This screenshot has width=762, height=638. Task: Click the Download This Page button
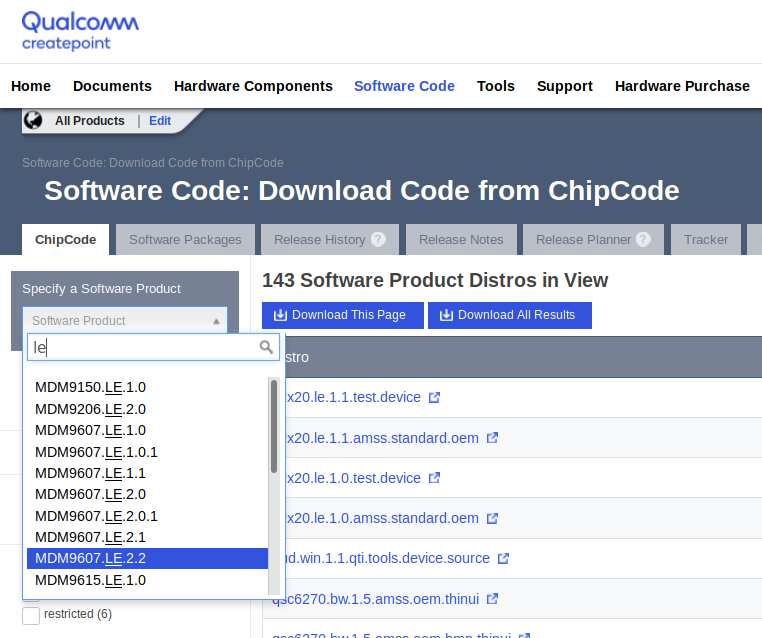[343, 315]
